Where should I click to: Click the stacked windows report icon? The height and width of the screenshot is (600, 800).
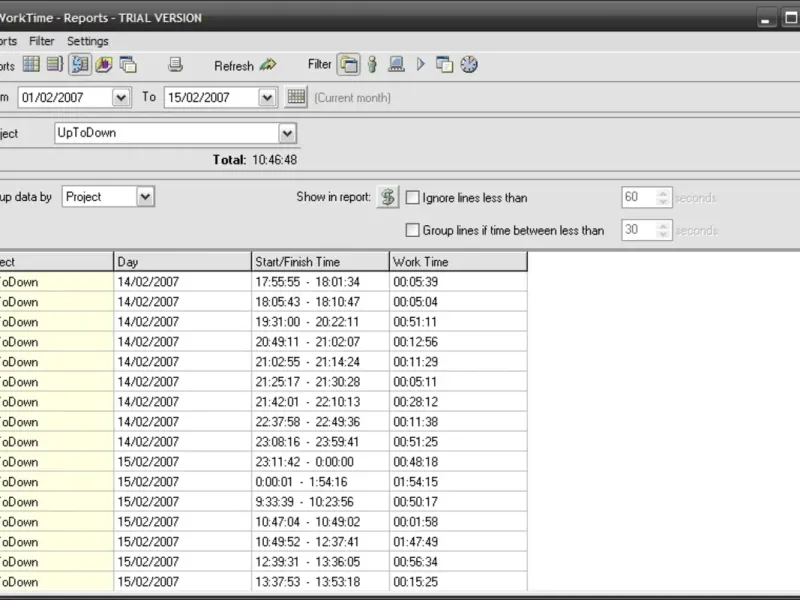(x=128, y=64)
